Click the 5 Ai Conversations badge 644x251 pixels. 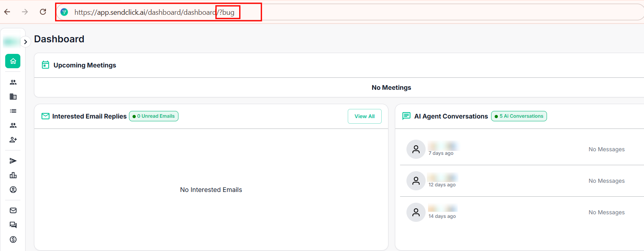click(x=519, y=116)
